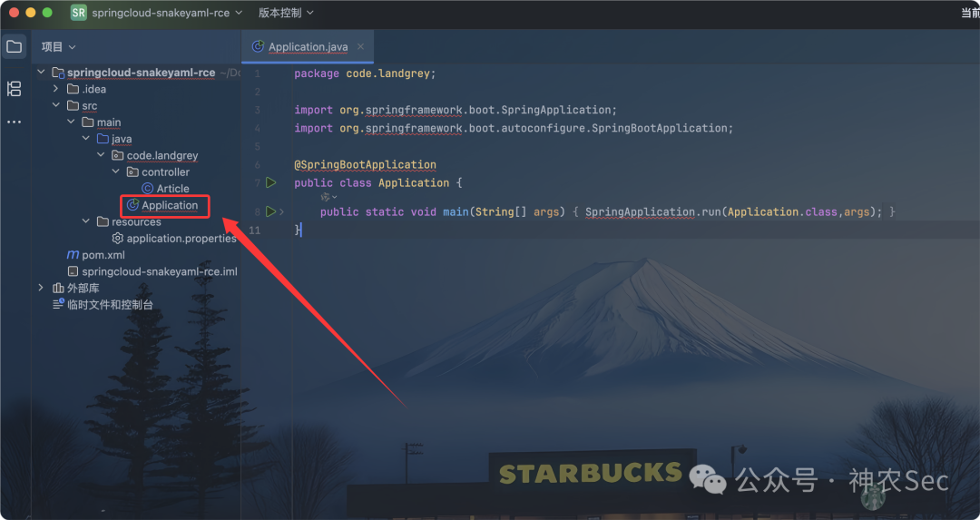
Task: Click the author inlay hint above main
Action: [328, 197]
